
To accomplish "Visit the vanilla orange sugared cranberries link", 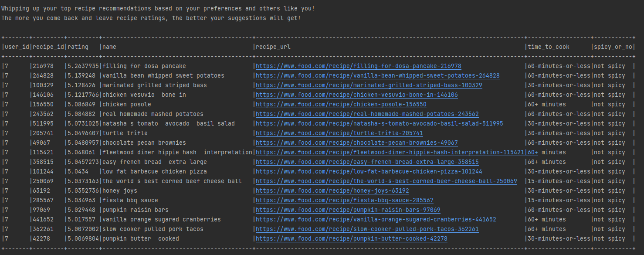I will (376, 220).
